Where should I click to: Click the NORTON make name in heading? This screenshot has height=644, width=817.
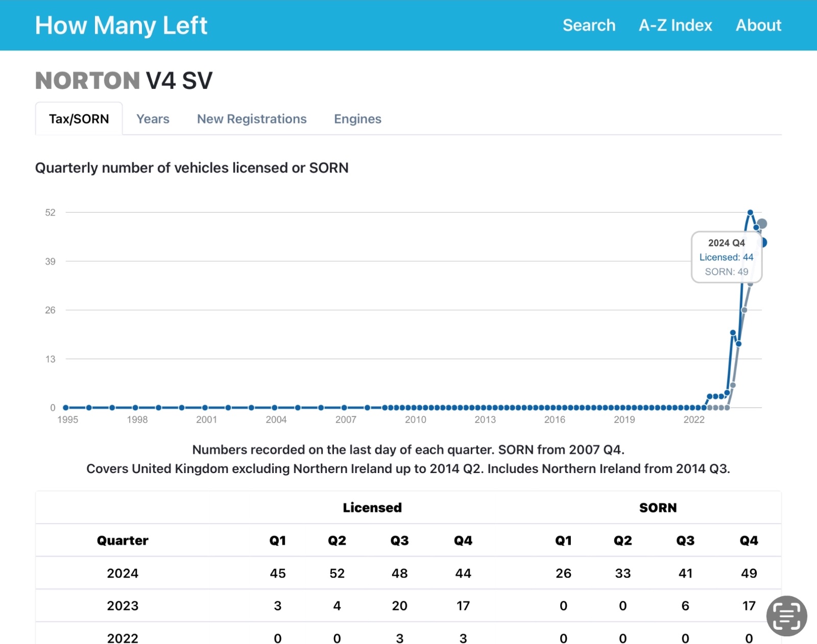point(87,81)
